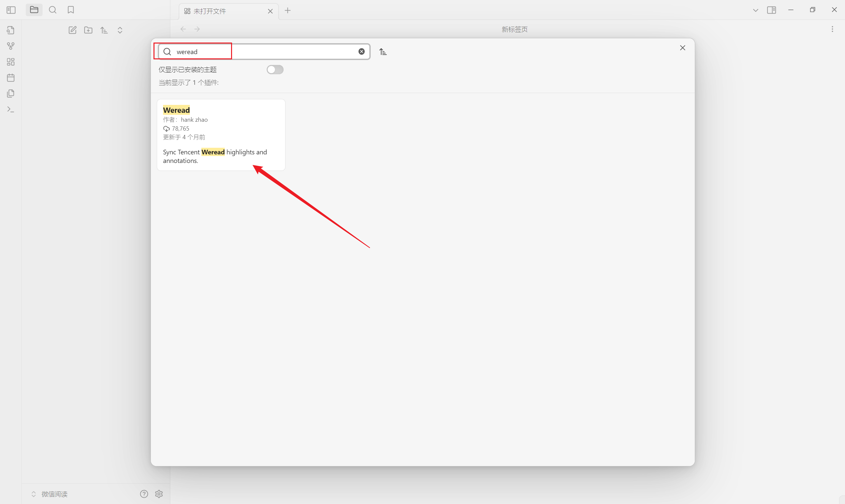Open the file explorer folder tab
The width and height of the screenshot is (845, 504).
[34, 10]
